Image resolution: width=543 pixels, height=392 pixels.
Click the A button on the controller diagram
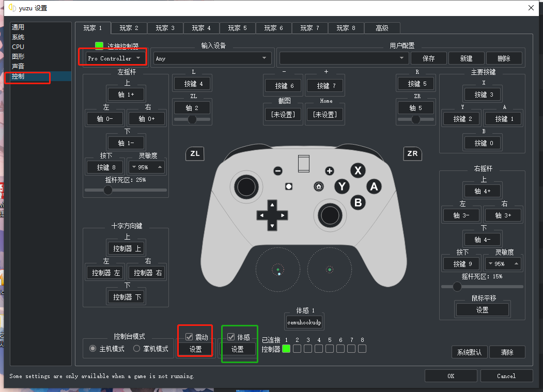[x=374, y=186]
